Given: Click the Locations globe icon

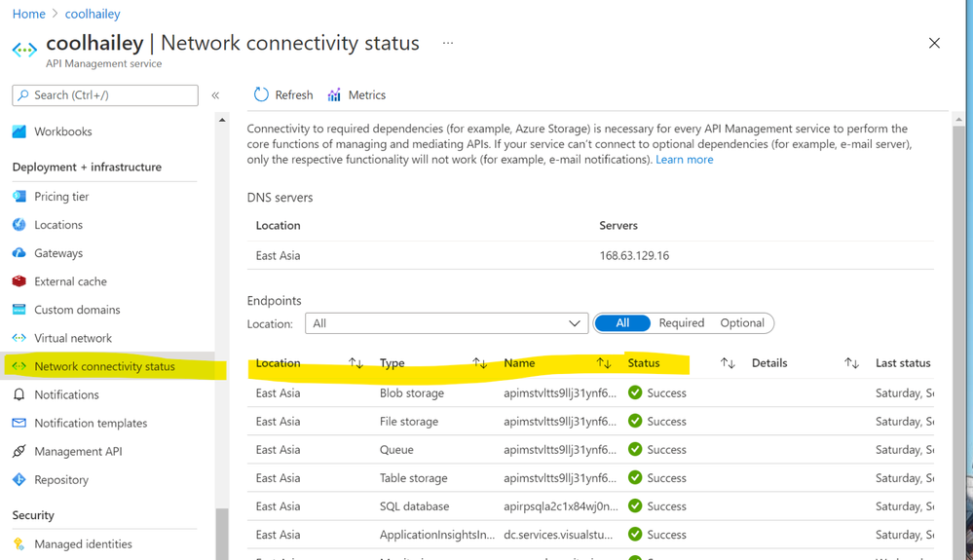Looking at the screenshot, I should pyautogui.click(x=19, y=225).
